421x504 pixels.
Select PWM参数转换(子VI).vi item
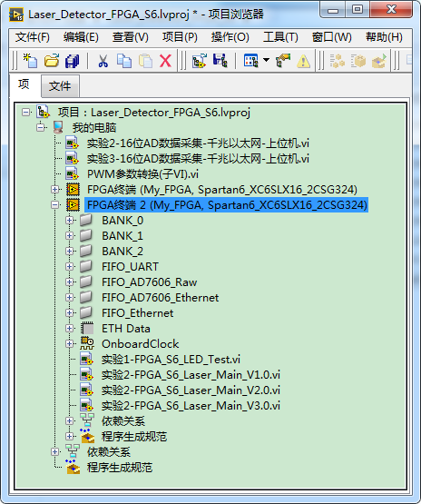[x=142, y=173]
